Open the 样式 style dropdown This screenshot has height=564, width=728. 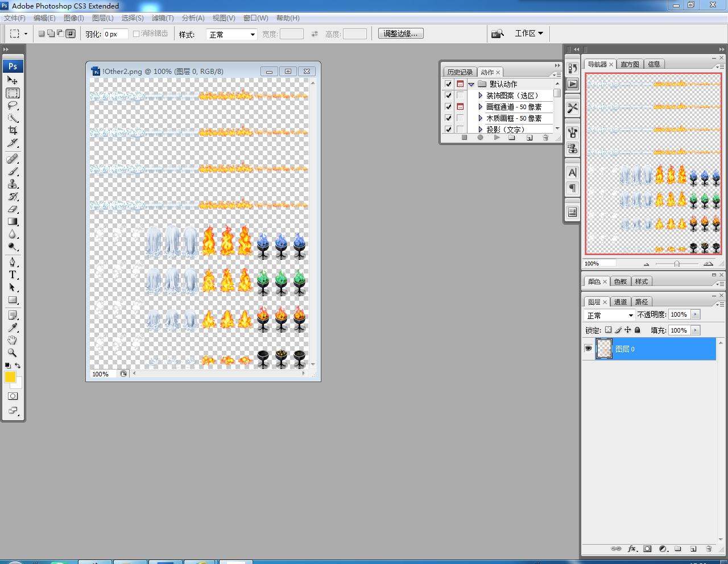[232, 35]
